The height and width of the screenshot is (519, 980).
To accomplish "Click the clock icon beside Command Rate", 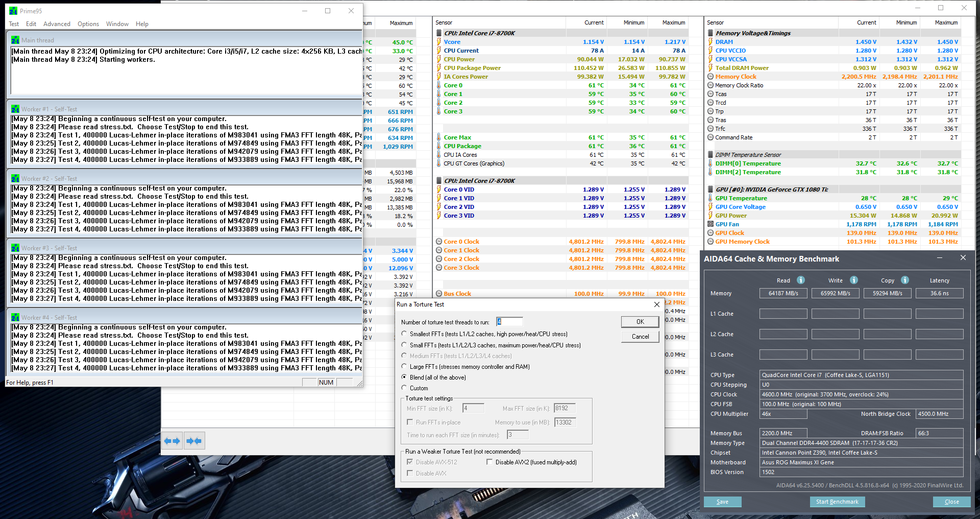I will click(x=710, y=137).
